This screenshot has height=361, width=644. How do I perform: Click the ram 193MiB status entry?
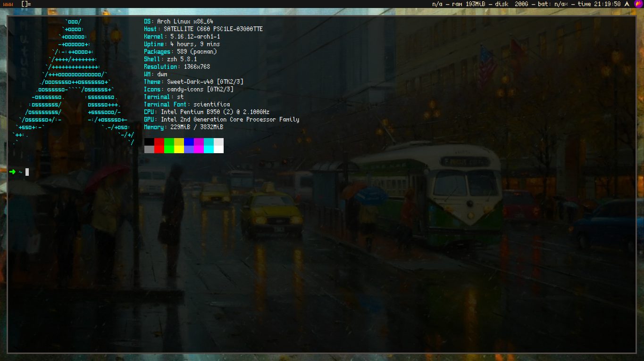point(468,4)
